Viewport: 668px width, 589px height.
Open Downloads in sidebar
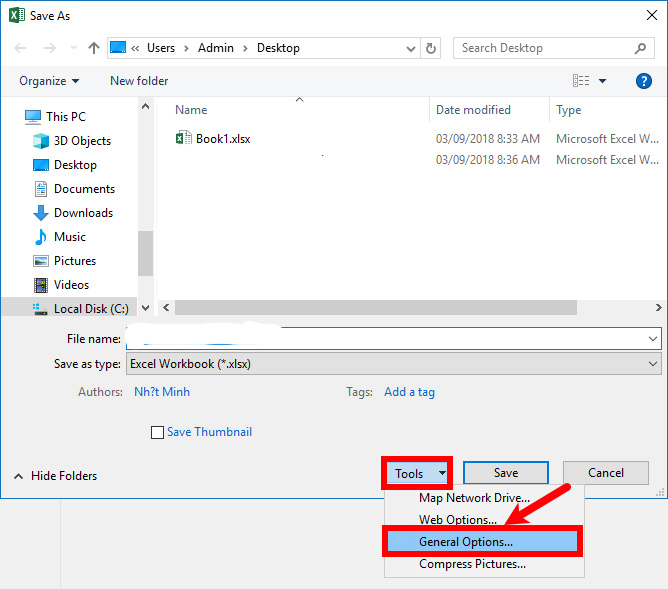[x=84, y=213]
